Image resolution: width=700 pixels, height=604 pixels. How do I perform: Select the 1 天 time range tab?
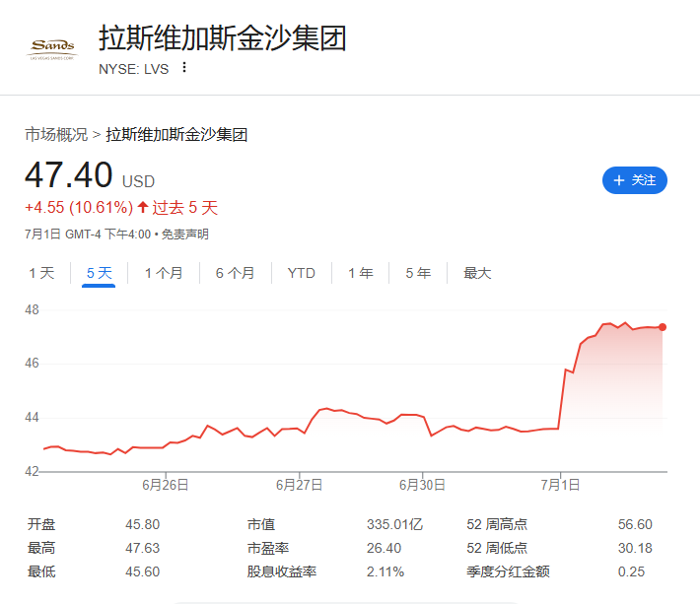[x=41, y=273]
